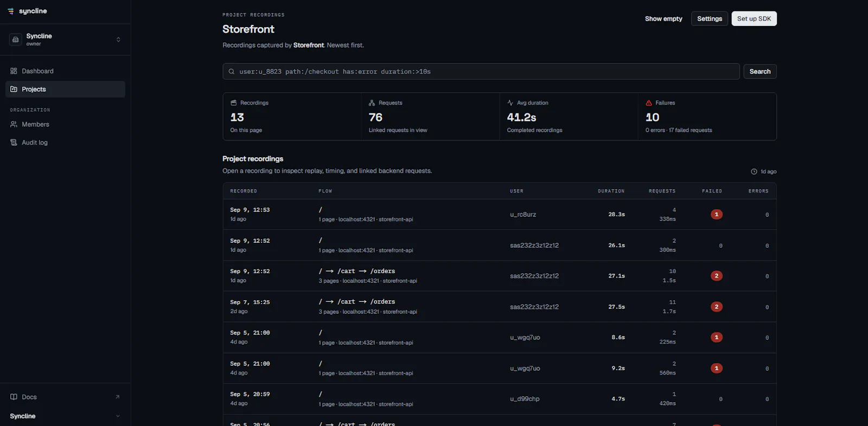868x426 pixels.
Task: Click the Storefront page heading
Action: coord(248,29)
